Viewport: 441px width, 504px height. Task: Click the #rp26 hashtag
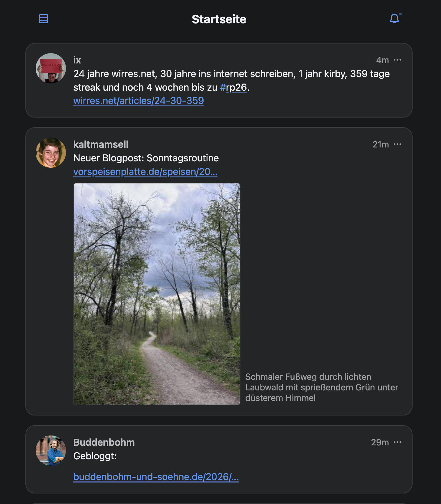(233, 87)
